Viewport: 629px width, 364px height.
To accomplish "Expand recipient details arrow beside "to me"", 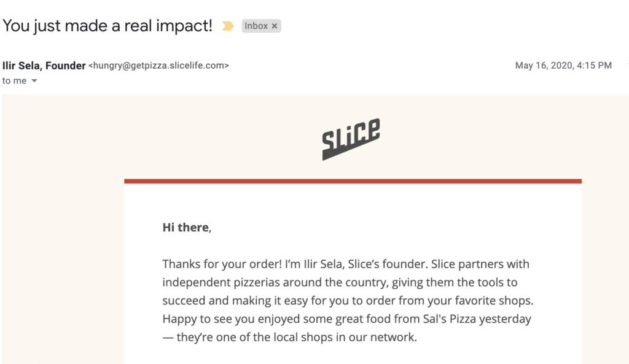I will 34,81.
